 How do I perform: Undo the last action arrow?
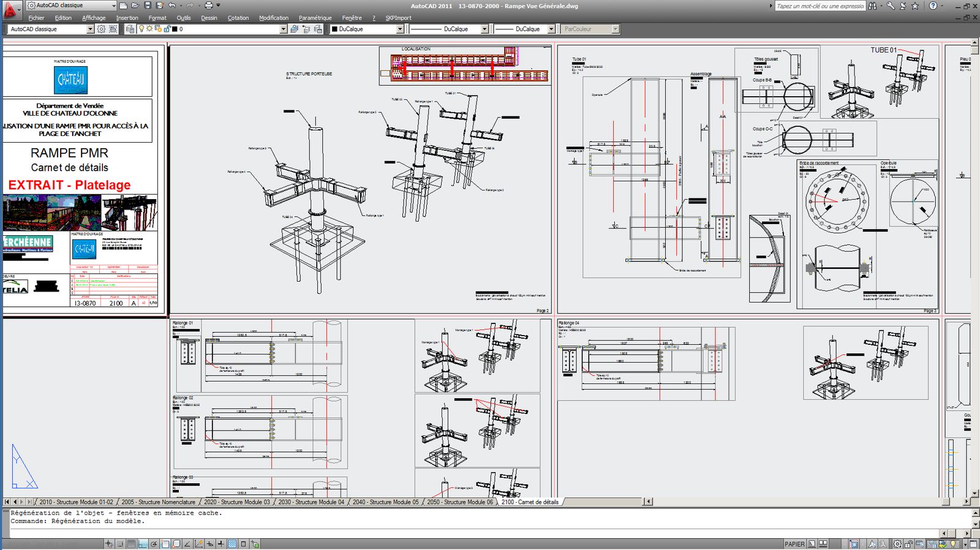(x=172, y=6)
